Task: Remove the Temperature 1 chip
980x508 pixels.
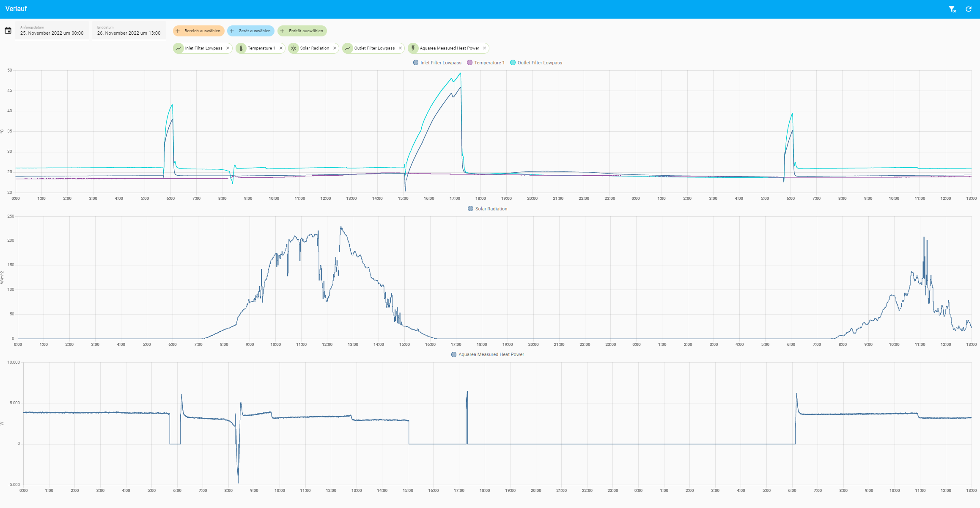Action: click(281, 48)
